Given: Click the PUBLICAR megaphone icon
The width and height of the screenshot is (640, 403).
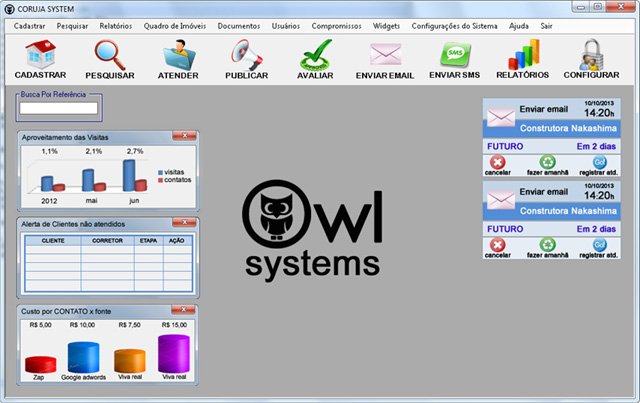Looking at the screenshot, I should (247, 55).
